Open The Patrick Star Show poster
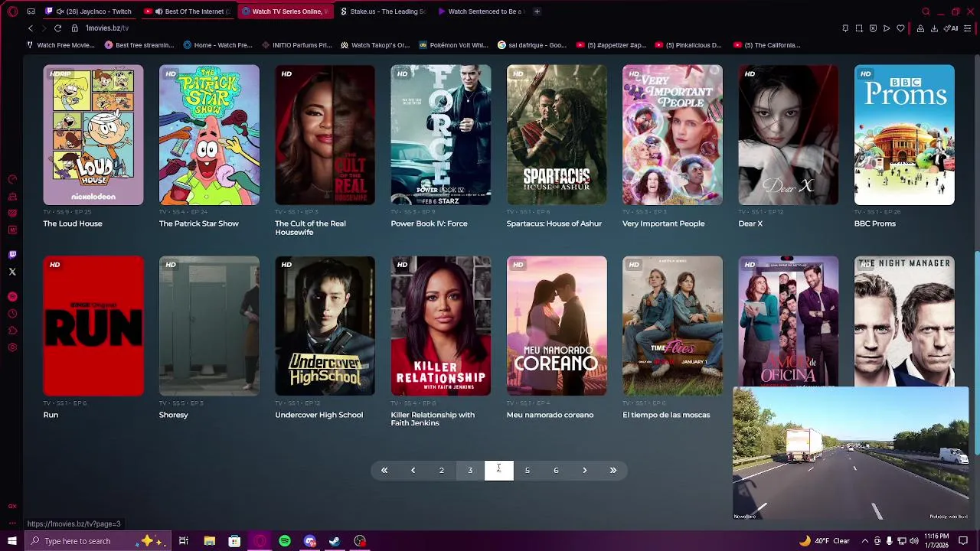This screenshot has height=551, width=980. 209,135
